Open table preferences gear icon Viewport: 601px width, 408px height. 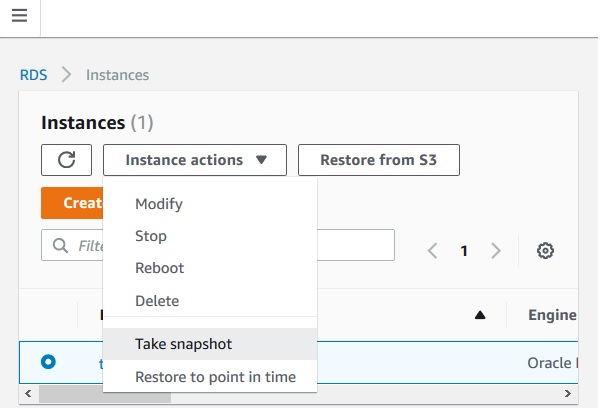pos(545,251)
